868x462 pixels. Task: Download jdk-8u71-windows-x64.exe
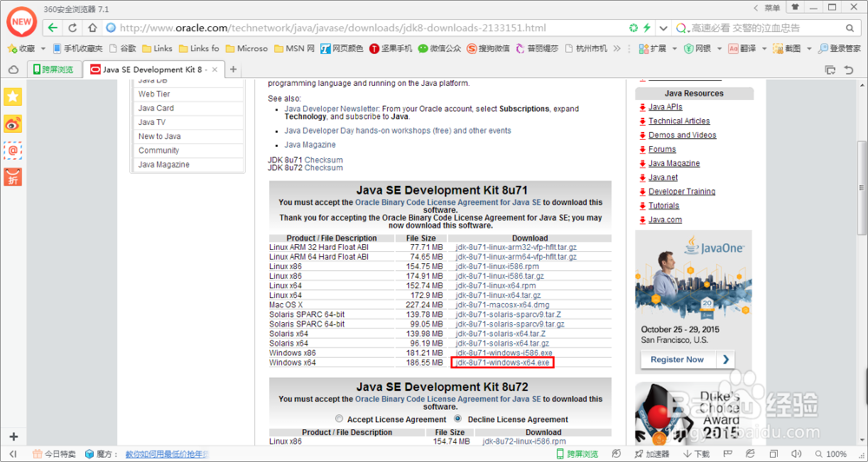coord(503,363)
